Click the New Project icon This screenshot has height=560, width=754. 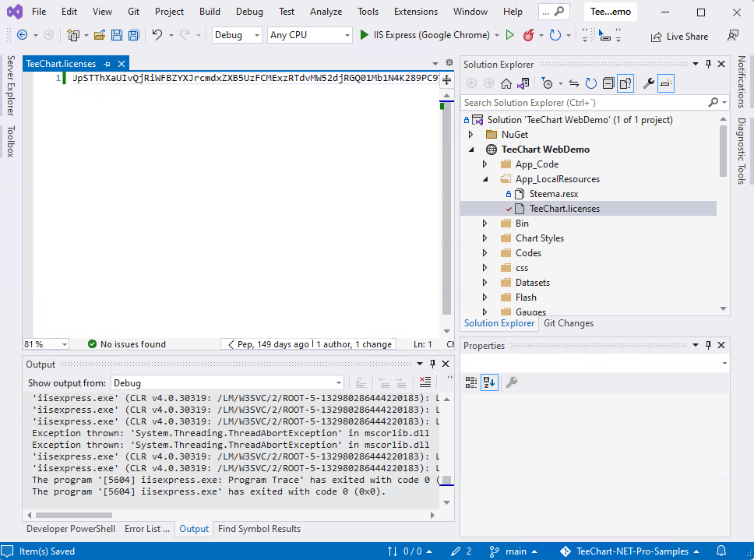(x=73, y=34)
